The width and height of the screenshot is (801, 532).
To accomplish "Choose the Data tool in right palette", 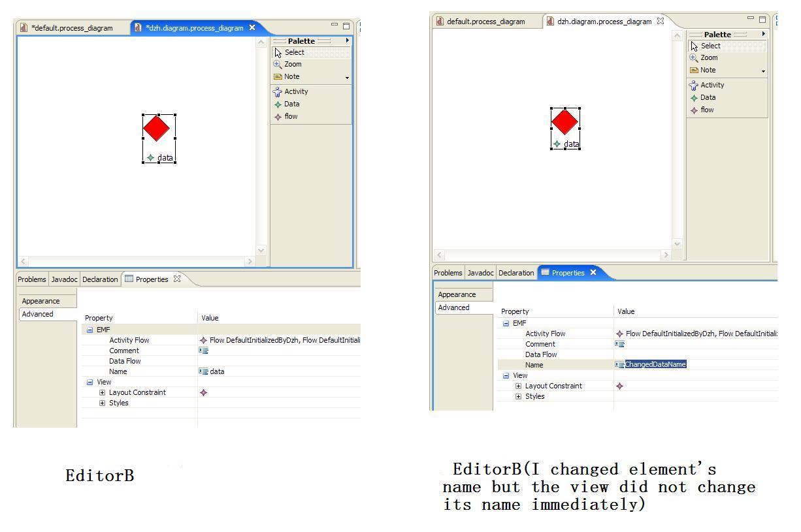I will tap(703, 97).
